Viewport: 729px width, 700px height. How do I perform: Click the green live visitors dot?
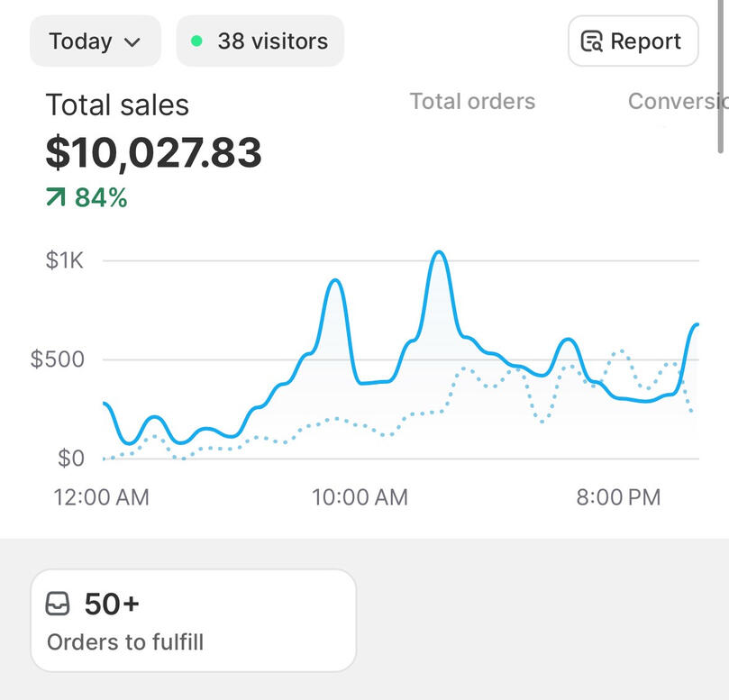tap(197, 41)
